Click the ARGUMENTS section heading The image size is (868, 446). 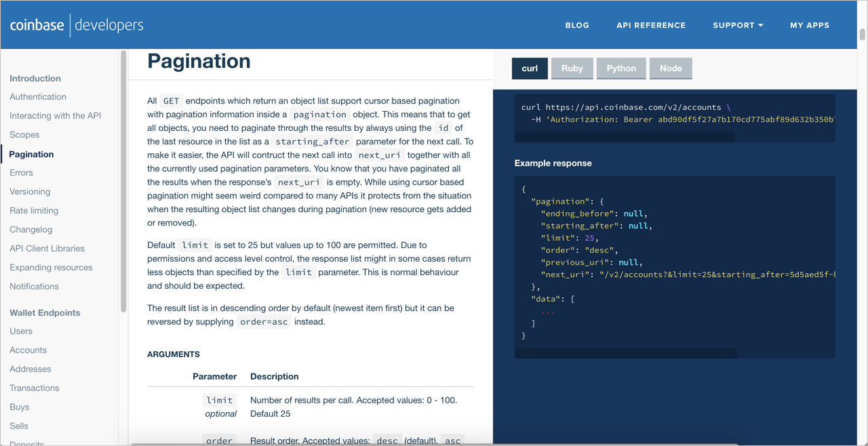pyautogui.click(x=174, y=354)
